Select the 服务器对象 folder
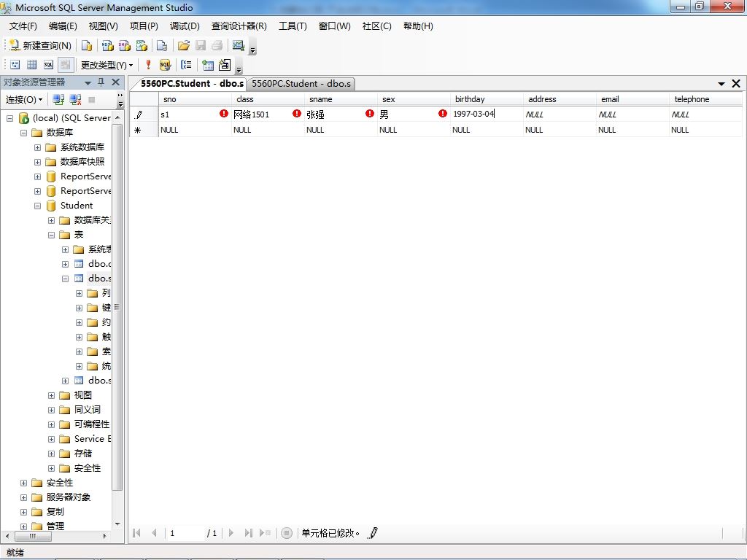Screen dimensions: 747x560 (x=68, y=497)
